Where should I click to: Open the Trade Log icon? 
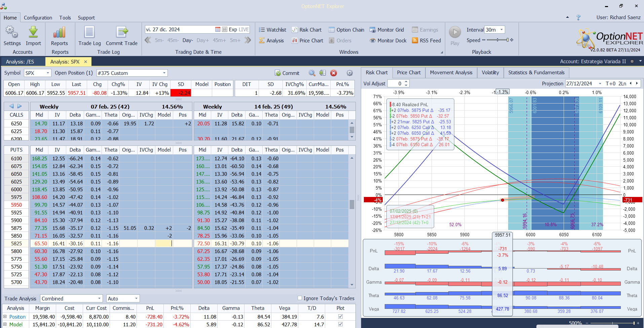pyautogui.click(x=89, y=32)
